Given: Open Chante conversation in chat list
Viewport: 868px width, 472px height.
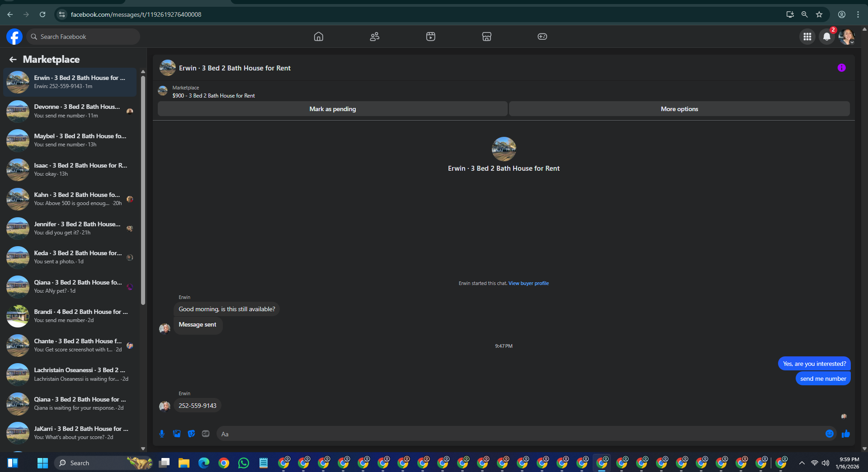Looking at the screenshot, I should (x=70, y=345).
